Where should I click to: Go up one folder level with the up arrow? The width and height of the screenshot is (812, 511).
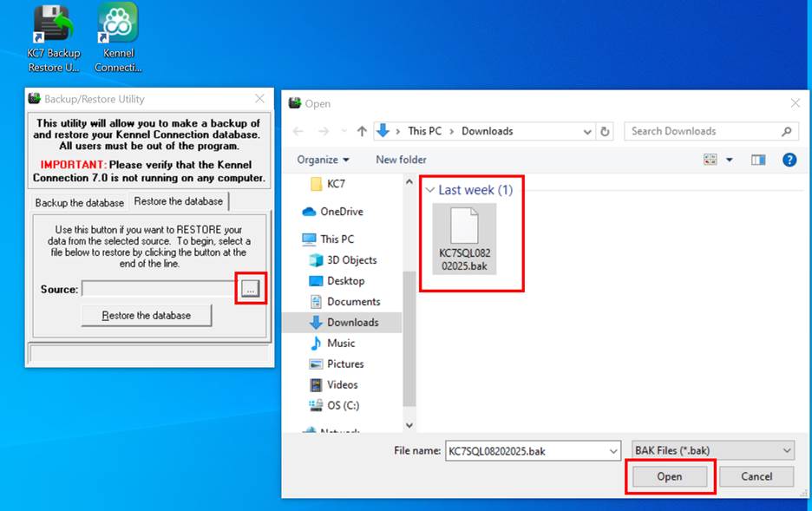pos(362,131)
